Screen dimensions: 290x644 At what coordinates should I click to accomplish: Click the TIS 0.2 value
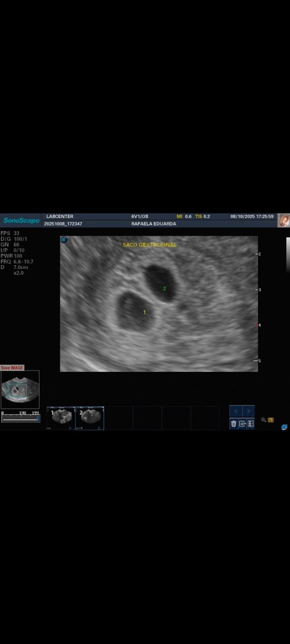[x=203, y=216]
